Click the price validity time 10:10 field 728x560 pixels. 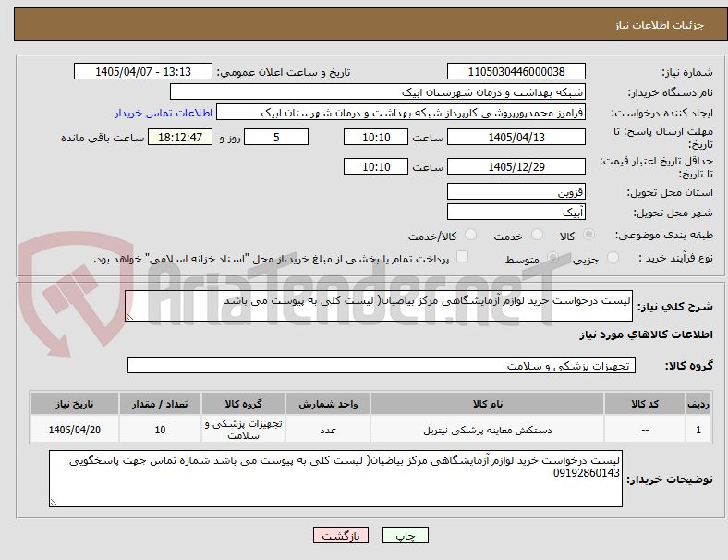(376, 166)
